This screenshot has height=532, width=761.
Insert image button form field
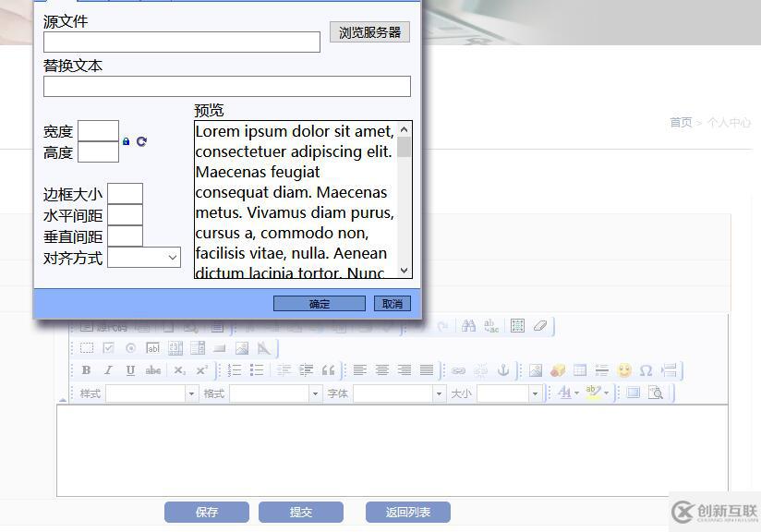[x=242, y=348]
